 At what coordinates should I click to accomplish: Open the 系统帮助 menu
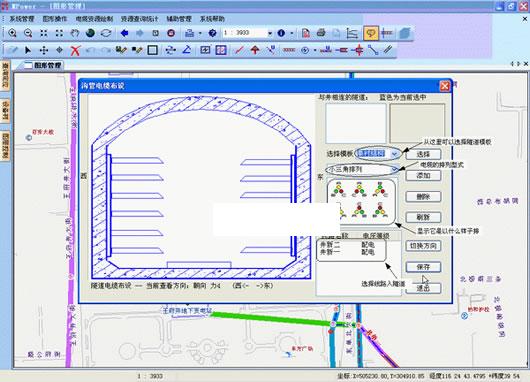[x=212, y=19]
